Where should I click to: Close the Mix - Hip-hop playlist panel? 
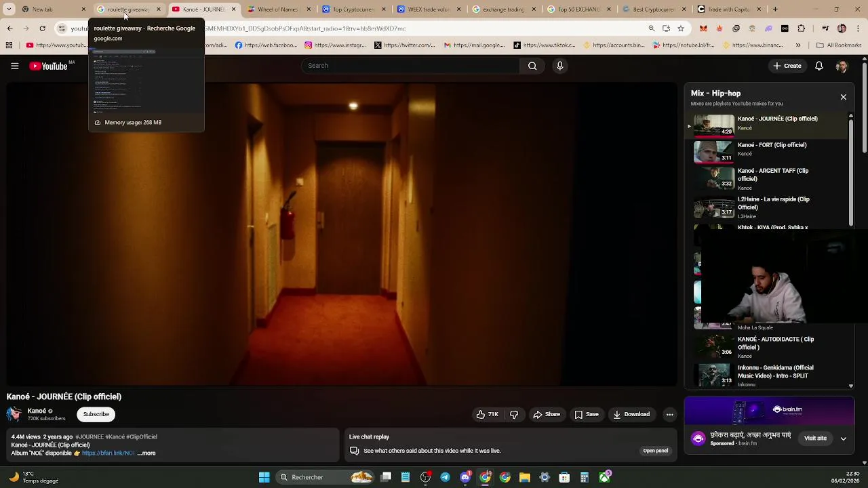[843, 97]
